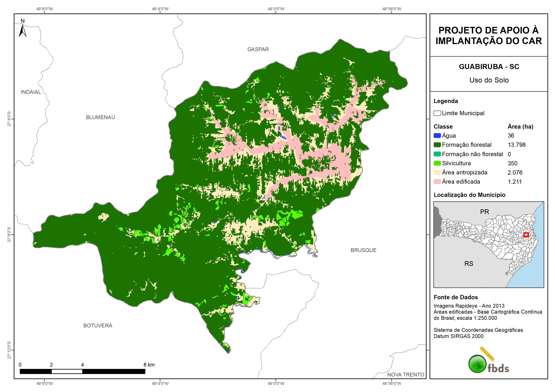555x392 pixels.
Task: Click the PR state label in inset
Action: click(484, 212)
